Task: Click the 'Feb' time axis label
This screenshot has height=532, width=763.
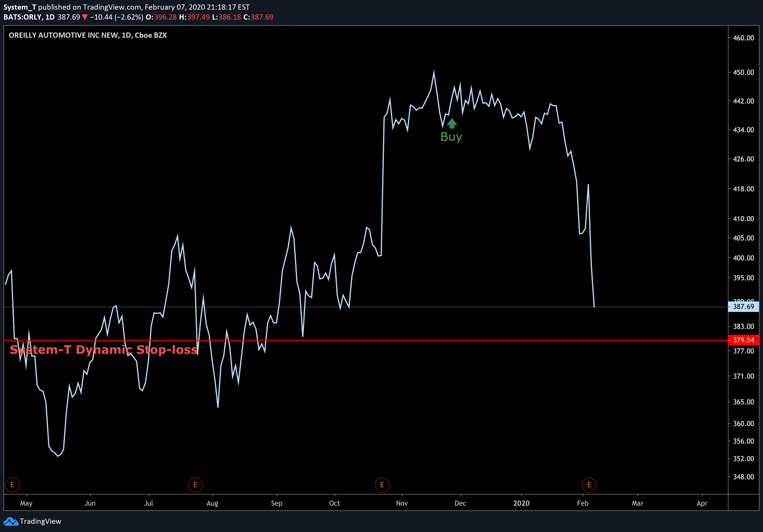Action: [583, 503]
